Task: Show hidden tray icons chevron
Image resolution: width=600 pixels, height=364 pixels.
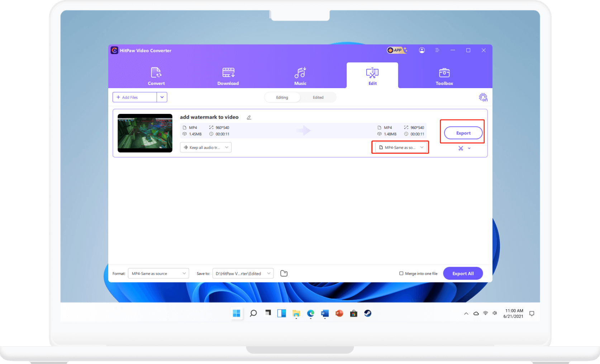Action: point(466,313)
